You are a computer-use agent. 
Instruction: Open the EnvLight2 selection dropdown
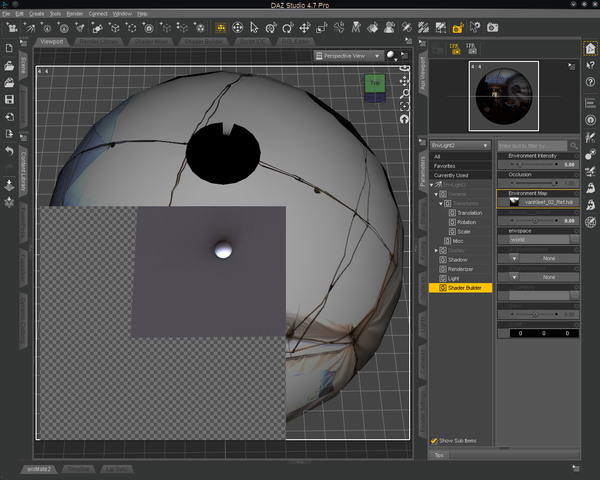coord(460,146)
